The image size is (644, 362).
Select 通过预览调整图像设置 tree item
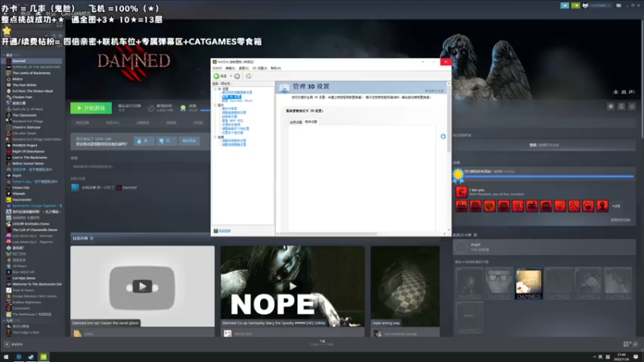[237, 93]
